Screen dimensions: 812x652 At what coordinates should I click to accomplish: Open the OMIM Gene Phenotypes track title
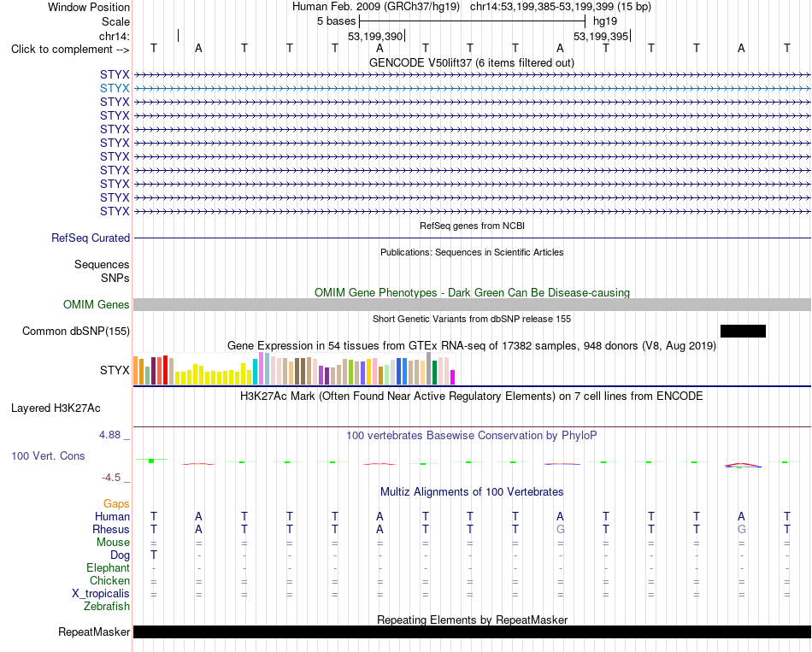pos(472,292)
